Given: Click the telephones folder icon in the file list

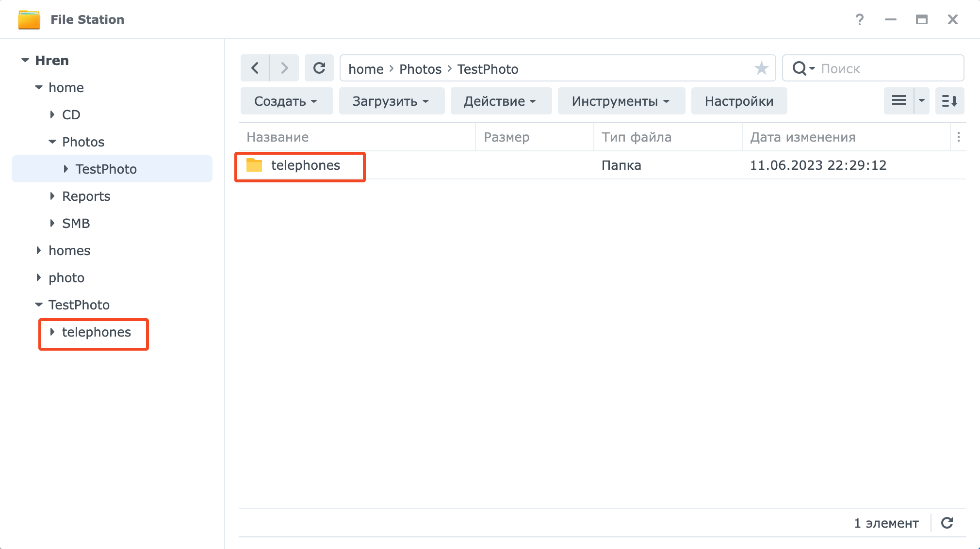Looking at the screenshot, I should tap(254, 165).
